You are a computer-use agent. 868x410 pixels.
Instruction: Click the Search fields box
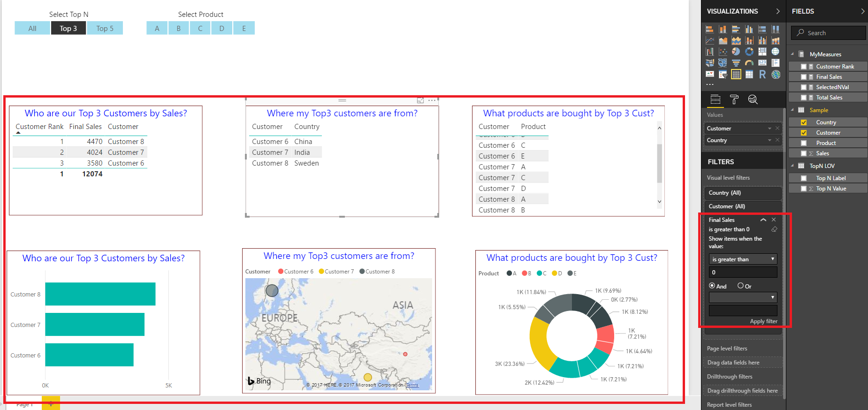829,33
